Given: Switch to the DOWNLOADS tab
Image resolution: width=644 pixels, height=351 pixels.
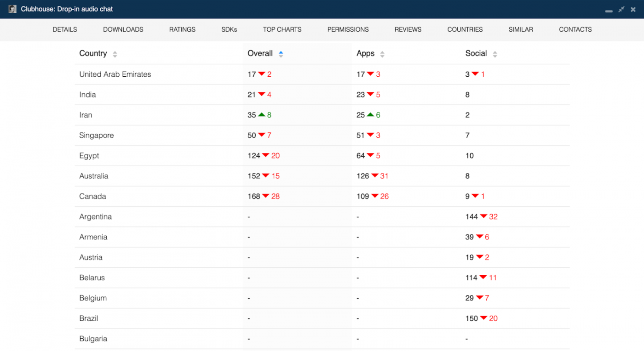Looking at the screenshot, I should 123,29.
